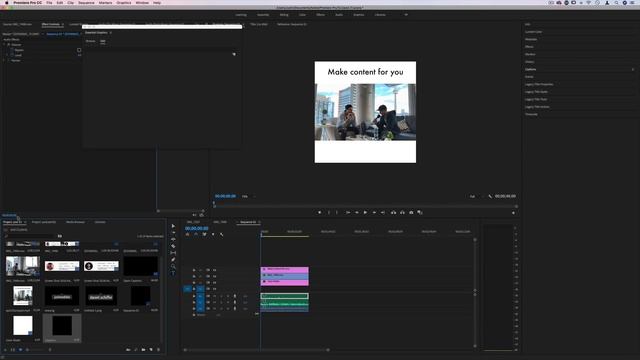The width and height of the screenshot is (640, 360).
Task: Open the Media Browser tab
Action: [x=76, y=222]
